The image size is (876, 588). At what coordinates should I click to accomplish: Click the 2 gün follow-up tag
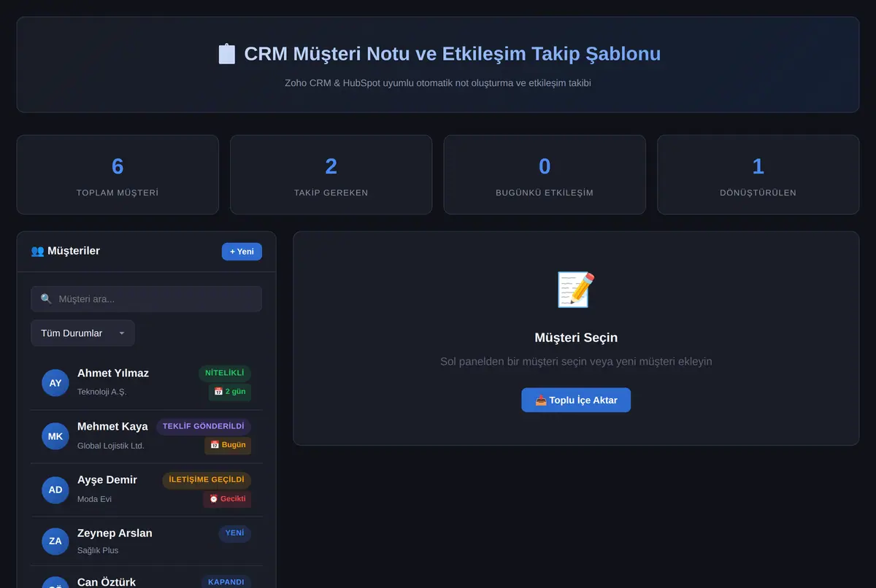230,392
